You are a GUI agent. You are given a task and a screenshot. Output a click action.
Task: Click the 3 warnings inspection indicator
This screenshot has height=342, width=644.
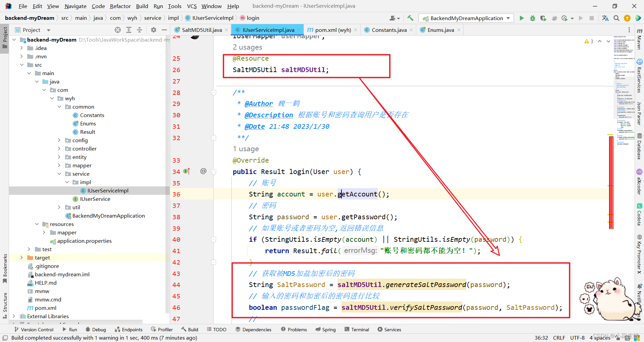click(588, 41)
